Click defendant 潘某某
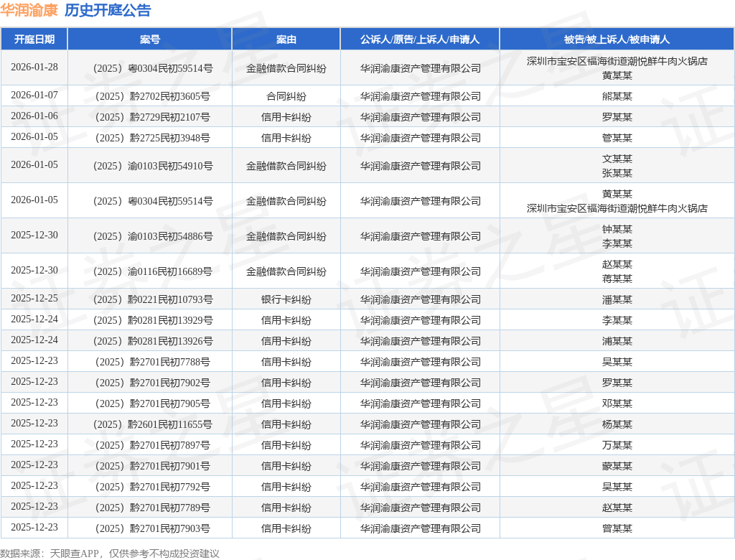This screenshot has height=560, width=735. (617, 299)
